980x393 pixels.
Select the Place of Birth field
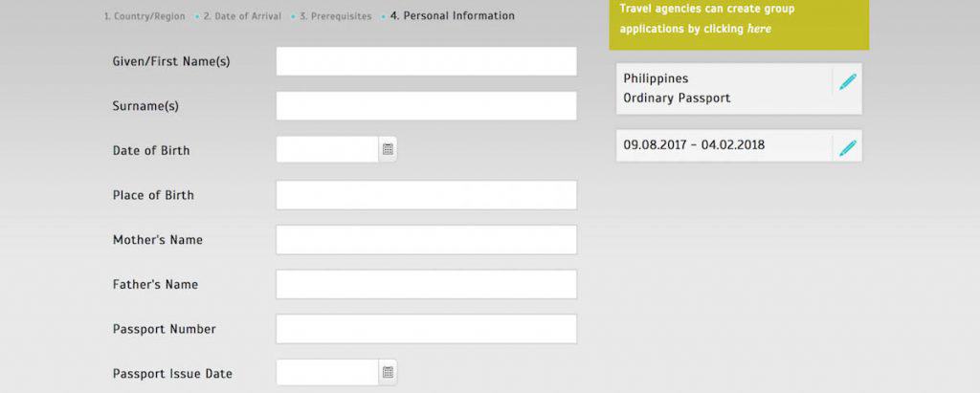point(426,195)
